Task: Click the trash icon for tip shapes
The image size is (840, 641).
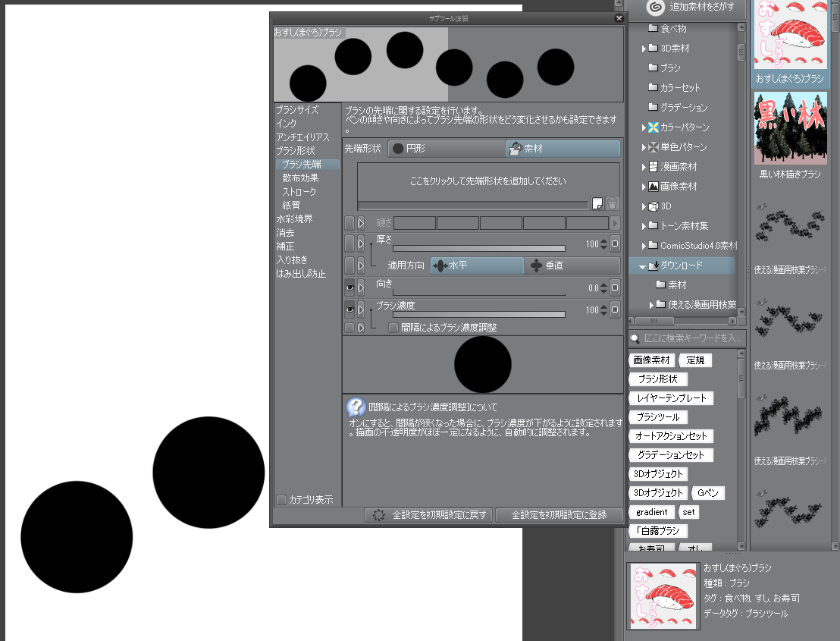Action: point(612,203)
